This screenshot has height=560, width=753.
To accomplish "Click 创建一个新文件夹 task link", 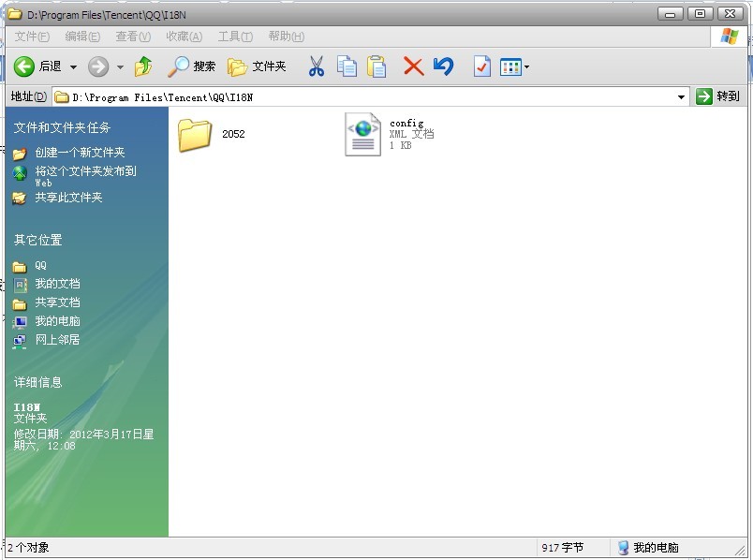I will tap(80, 153).
